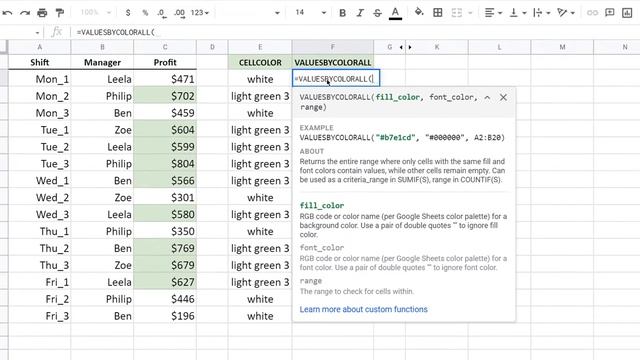Screen dimensions: 640x360
Task: Select column C header
Action: pyautogui.click(x=165, y=47)
